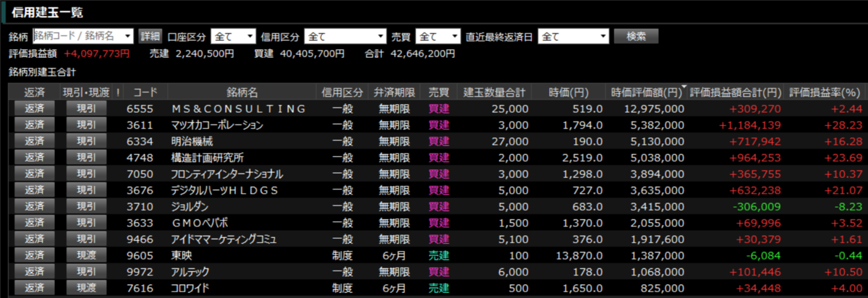The image size is (868, 298).
Task: Click 現渡 for コロワイド row
Action: click(x=86, y=287)
